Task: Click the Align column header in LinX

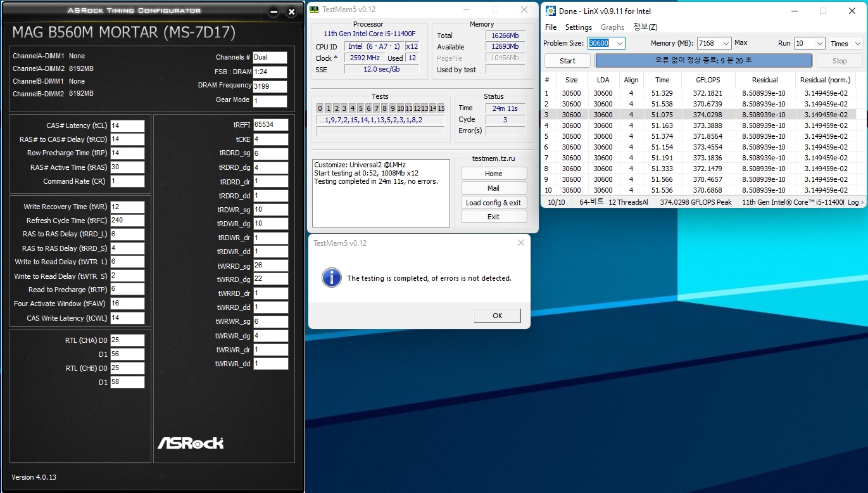Action: click(631, 80)
